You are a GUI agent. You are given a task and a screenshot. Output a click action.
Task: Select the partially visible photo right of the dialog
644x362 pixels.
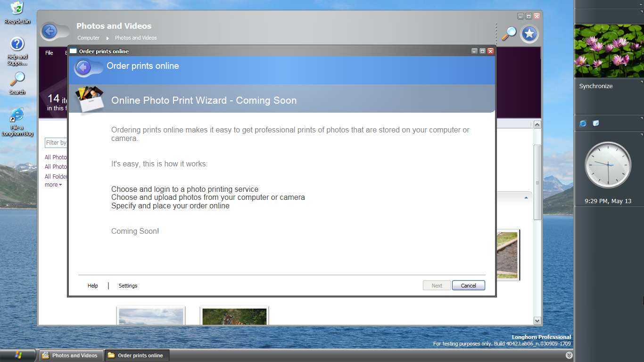[508, 255]
